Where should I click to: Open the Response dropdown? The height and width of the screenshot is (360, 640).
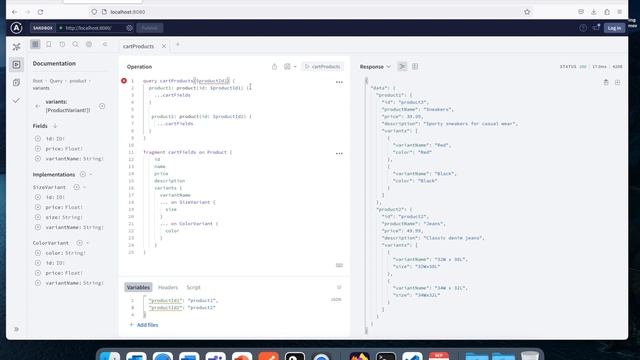(375, 67)
